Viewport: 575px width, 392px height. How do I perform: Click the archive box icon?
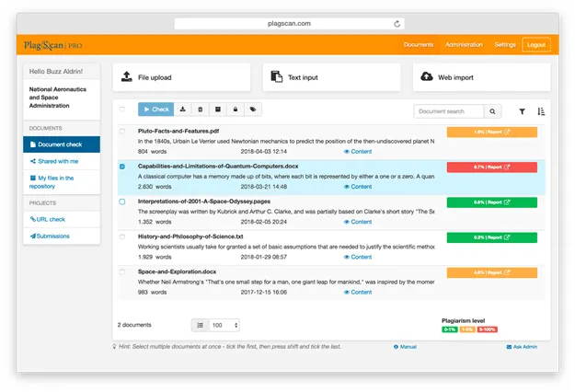click(x=217, y=110)
